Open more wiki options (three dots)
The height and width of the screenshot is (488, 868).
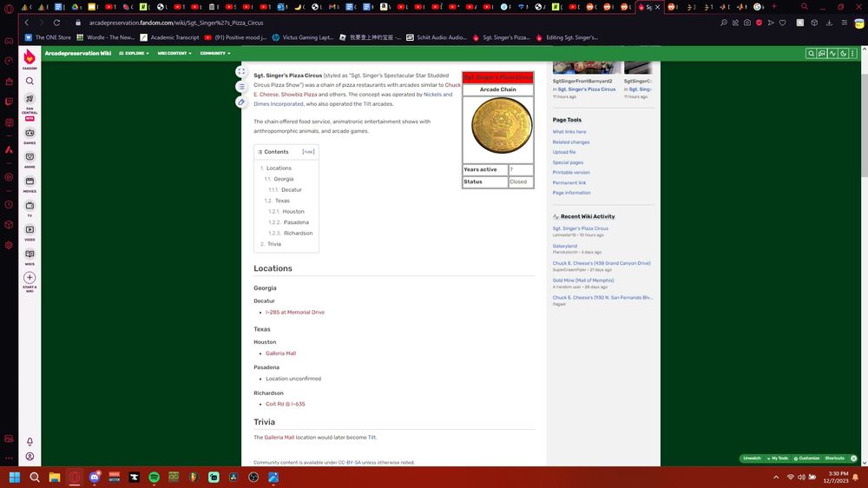point(852,53)
